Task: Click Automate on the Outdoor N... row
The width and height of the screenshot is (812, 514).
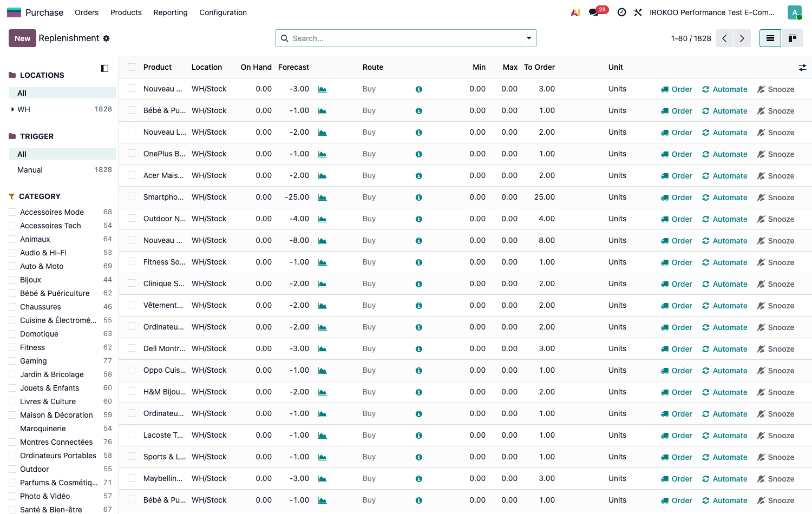Action: [x=725, y=219]
